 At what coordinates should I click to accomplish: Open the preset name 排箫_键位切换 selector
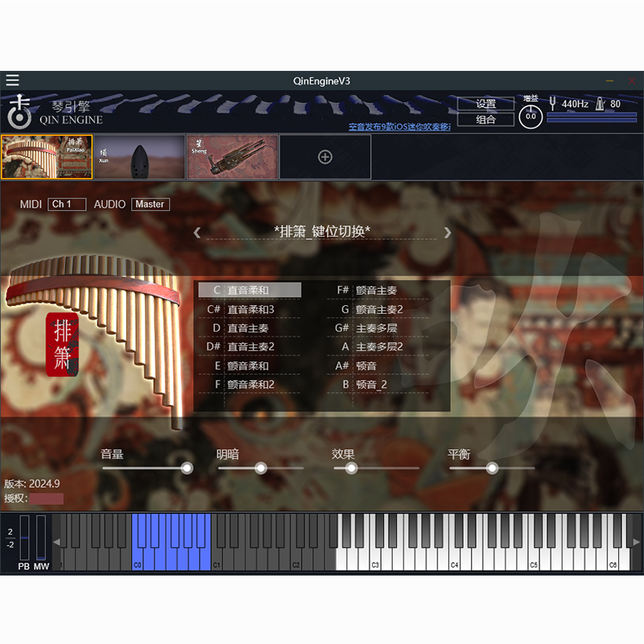[322, 232]
